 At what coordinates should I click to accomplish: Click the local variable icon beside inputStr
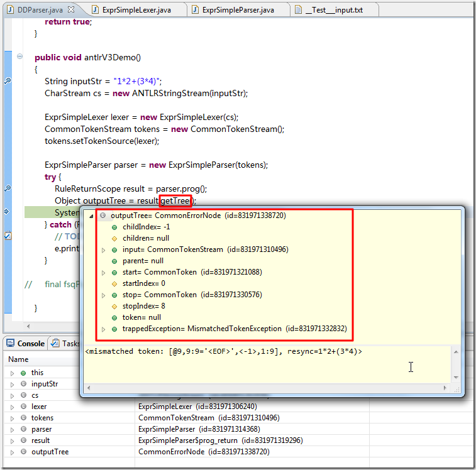(x=23, y=383)
